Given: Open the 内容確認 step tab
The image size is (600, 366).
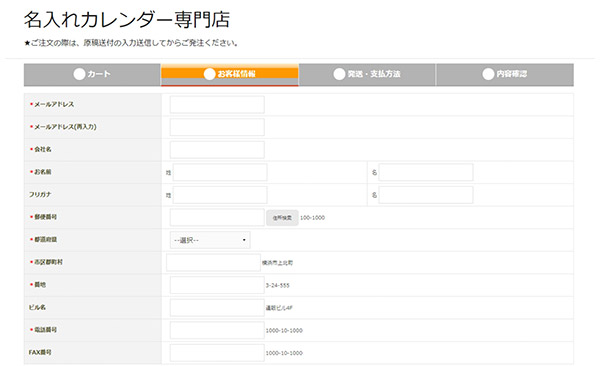Looking at the screenshot, I should [x=505, y=74].
